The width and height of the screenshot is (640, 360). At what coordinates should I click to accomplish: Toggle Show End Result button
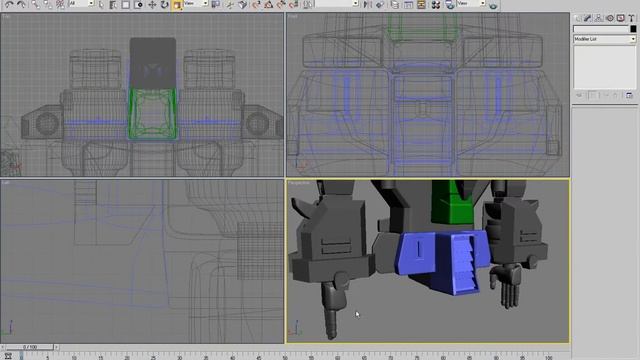pyautogui.click(x=592, y=95)
